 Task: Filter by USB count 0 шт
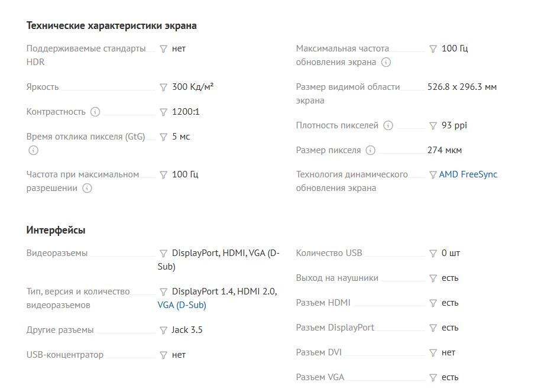[x=433, y=253]
